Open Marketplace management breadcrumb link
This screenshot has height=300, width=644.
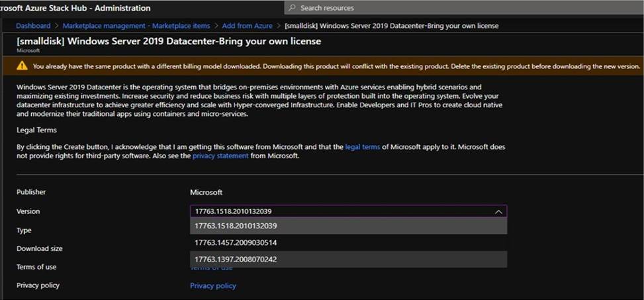(136, 25)
